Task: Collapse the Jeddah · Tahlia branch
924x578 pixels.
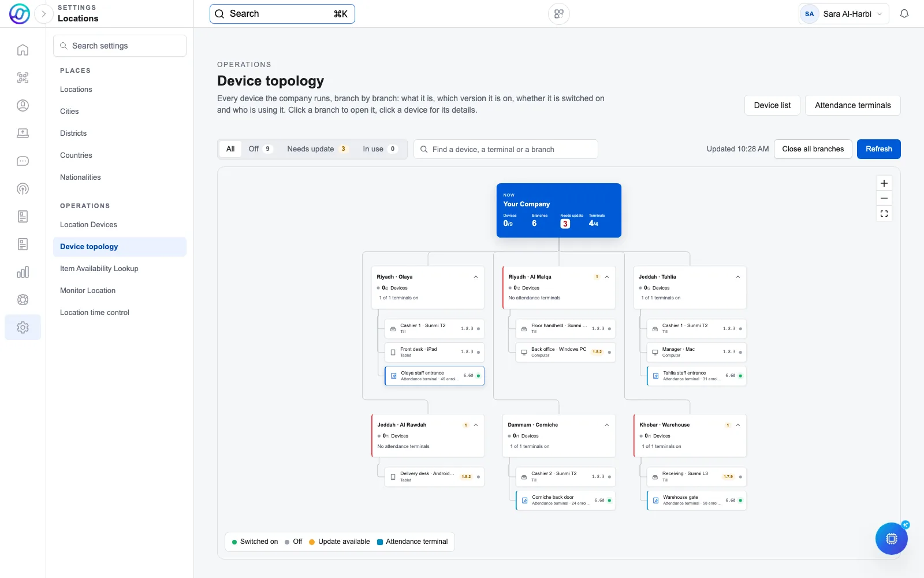Action: pyautogui.click(x=737, y=277)
